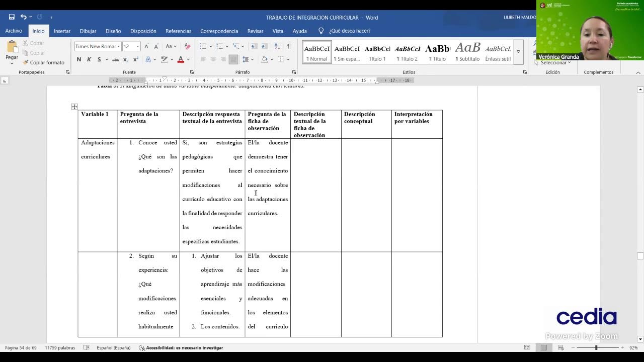Show or hide paragraph marks ¶

[x=289, y=46]
